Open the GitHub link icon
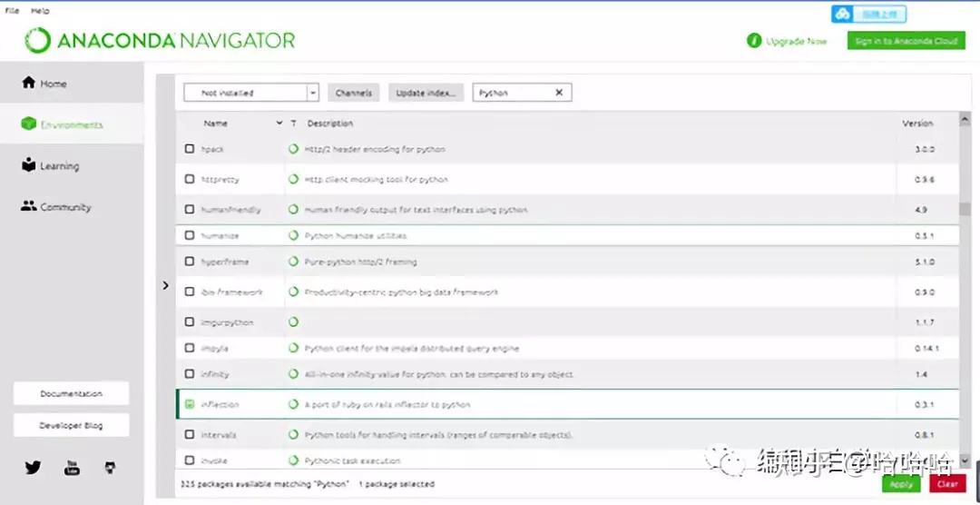Viewport: 980px width, 505px height. [110, 468]
